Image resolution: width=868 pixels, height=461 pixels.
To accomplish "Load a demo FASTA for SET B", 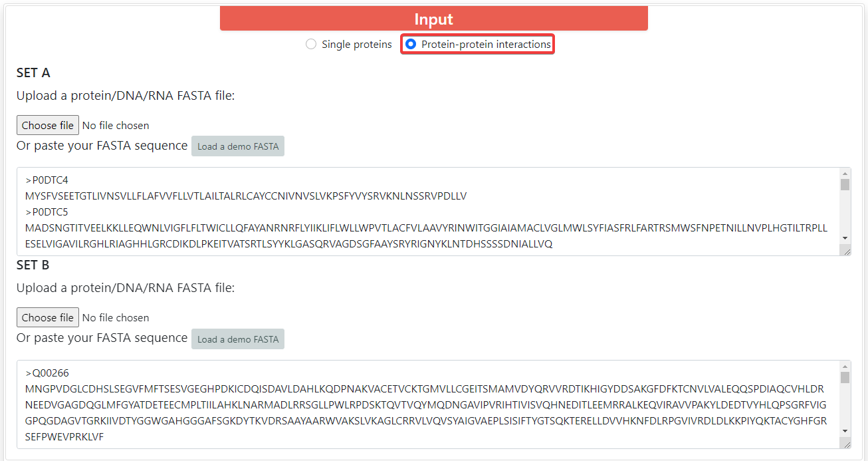I will click(238, 339).
